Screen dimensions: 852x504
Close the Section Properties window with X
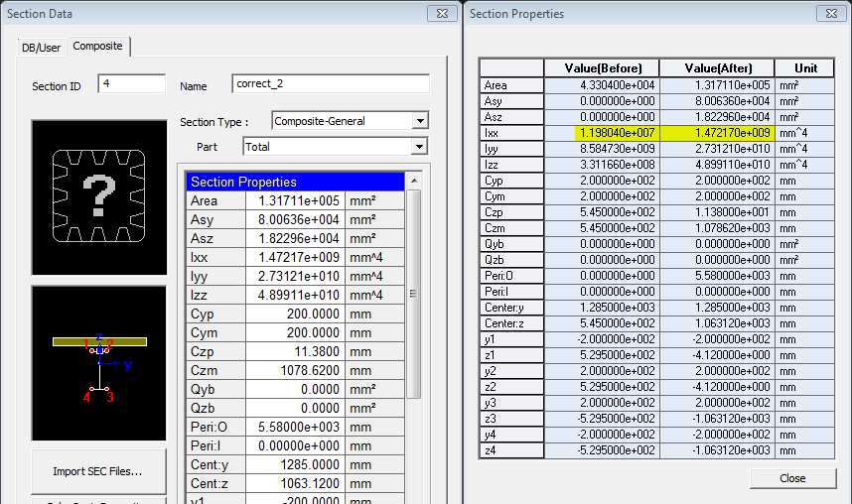[831, 14]
